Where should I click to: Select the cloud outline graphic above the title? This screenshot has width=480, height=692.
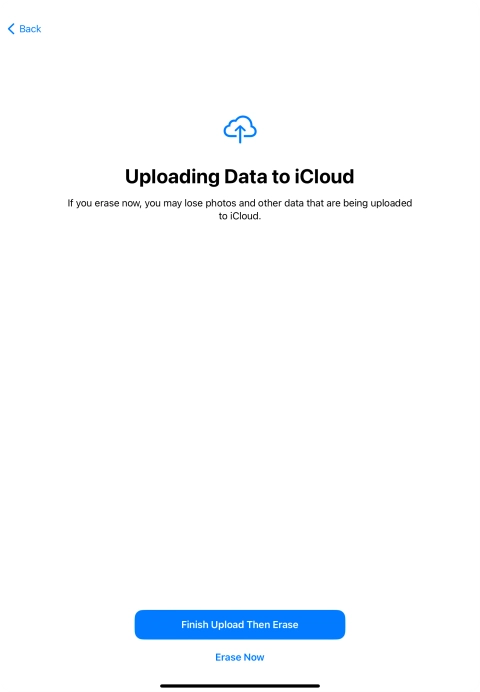(240, 129)
